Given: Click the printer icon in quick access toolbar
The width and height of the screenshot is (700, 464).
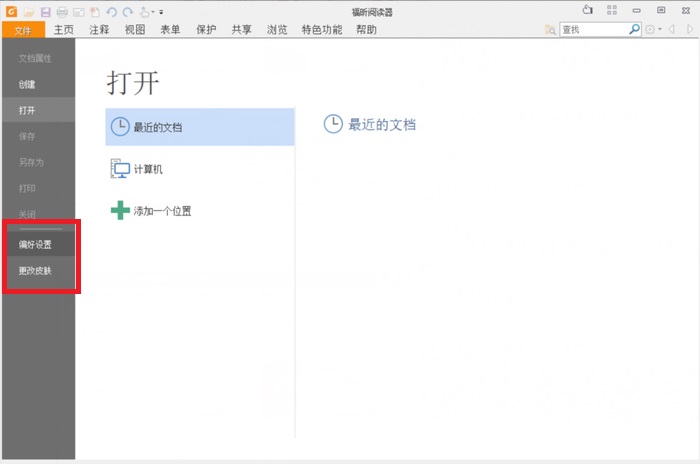Looking at the screenshot, I should pyautogui.click(x=62, y=12).
